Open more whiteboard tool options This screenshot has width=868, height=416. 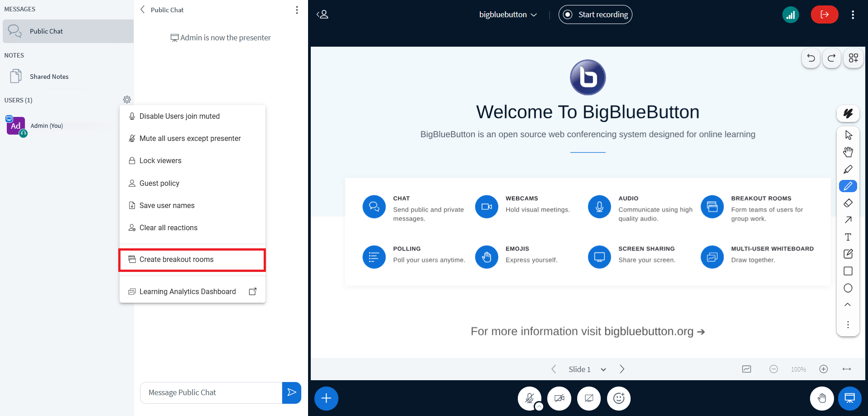pos(848,324)
